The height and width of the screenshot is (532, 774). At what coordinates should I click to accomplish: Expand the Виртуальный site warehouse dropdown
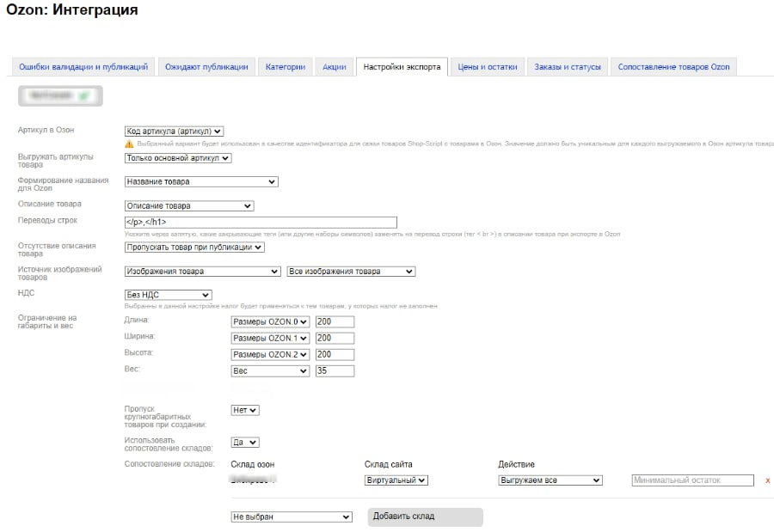click(x=396, y=480)
